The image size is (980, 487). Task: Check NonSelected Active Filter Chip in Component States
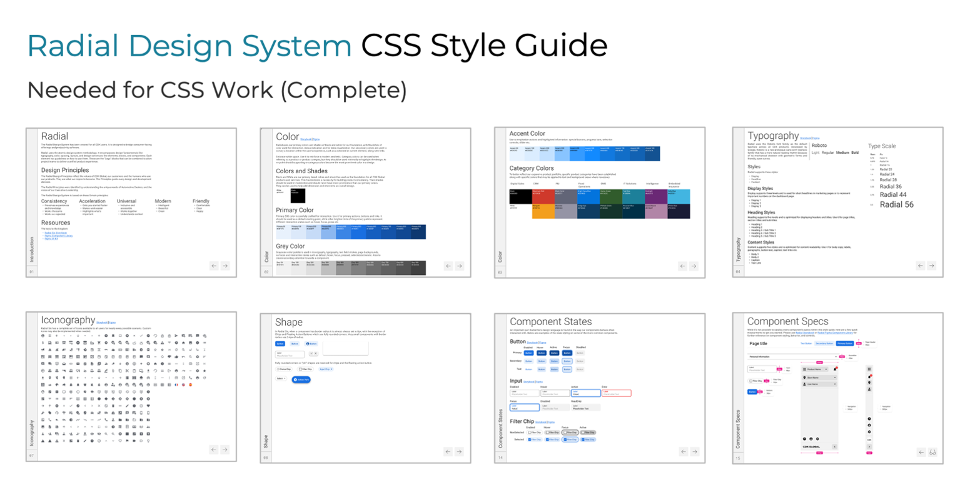coord(583,433)
